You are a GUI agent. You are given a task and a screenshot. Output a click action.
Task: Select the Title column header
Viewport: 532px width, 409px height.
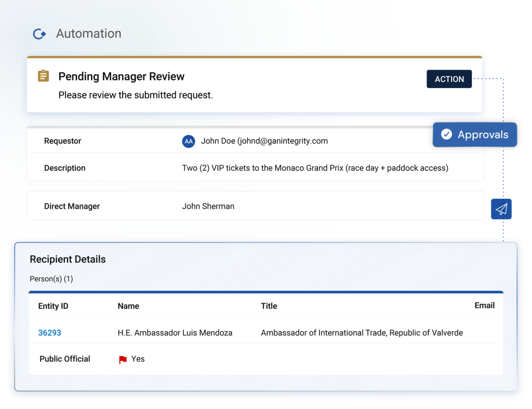point(269,306)
